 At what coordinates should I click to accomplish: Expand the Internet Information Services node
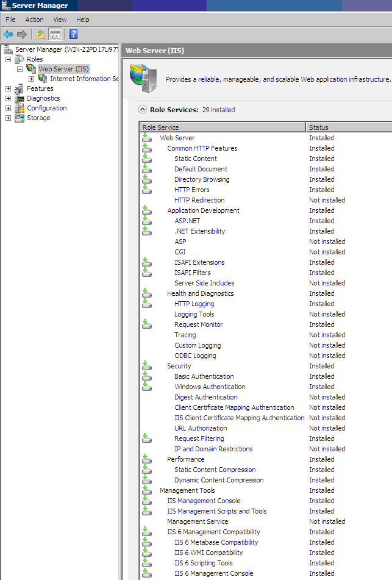(x=32, y=79)
